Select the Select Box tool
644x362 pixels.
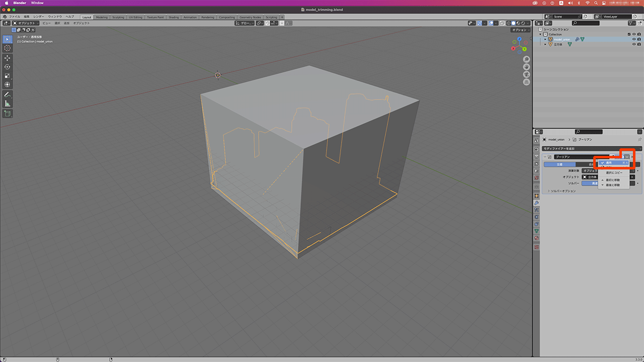8,39
